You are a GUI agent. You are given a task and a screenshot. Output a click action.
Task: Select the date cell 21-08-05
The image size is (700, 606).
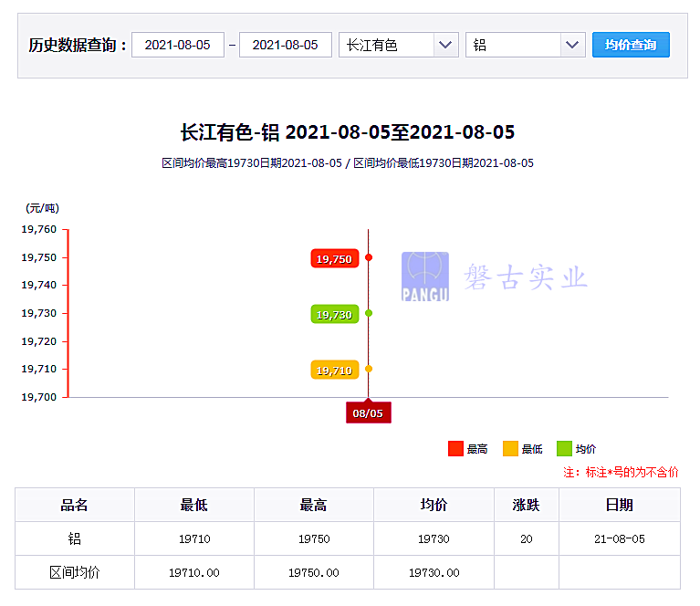(620, 539)
